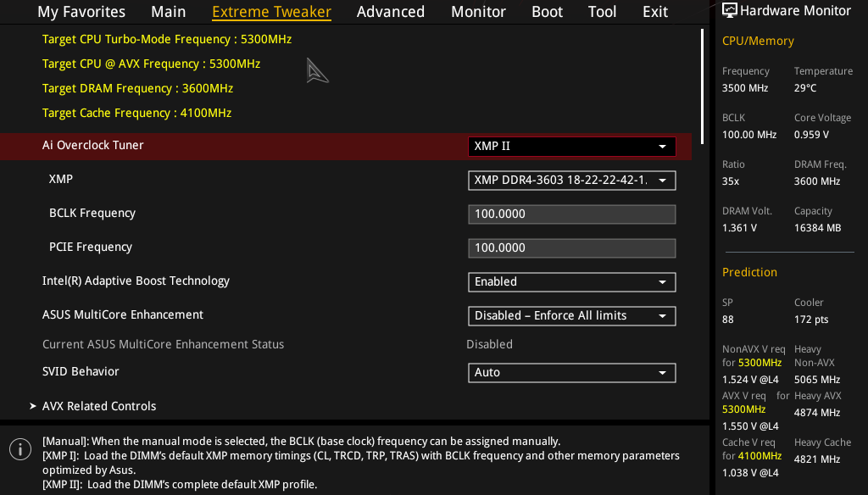Click the 35x ratio value
868x495 pixels.
tap(731, 181)
